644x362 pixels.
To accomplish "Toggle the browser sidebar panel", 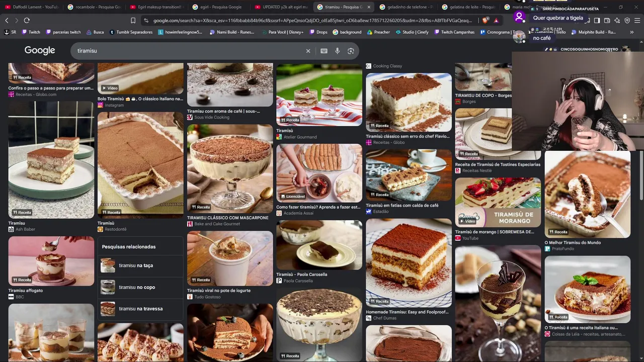I will tap(597, 21).
